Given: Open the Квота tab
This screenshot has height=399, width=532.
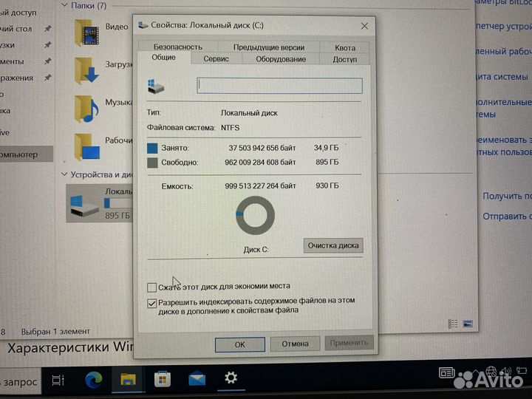Looking at the screenshot, I should pos(345,47).
